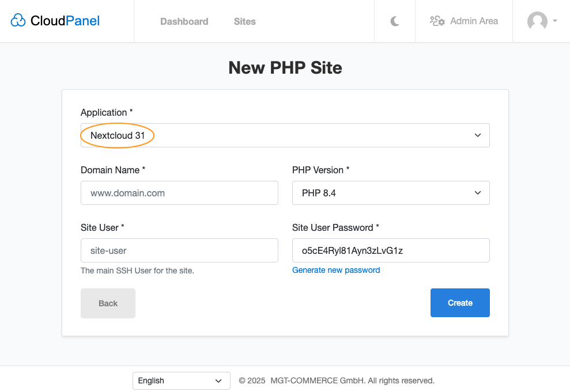570x392 pixels.
Task: Click the CloudPanel cloud logo icon
Action: tap(18, 20)
